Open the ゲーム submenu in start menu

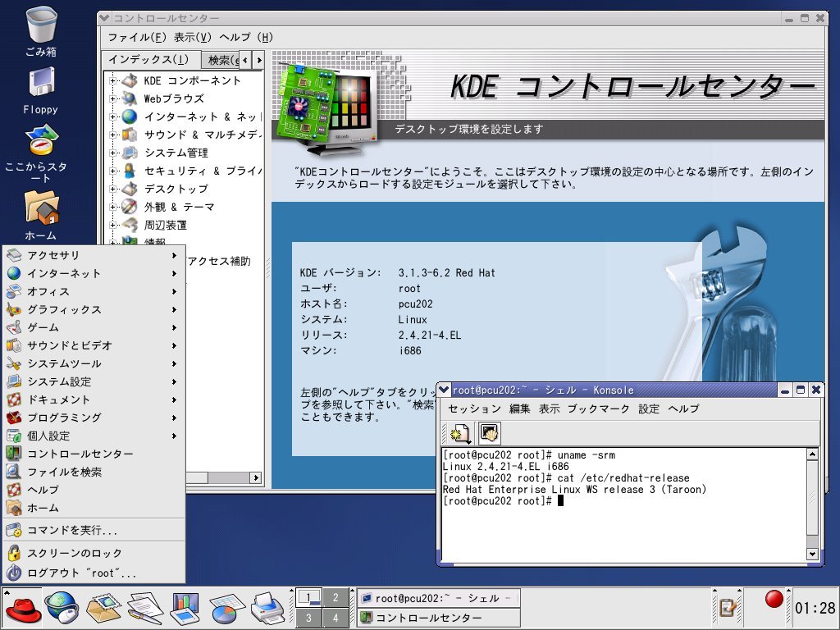point(94,327)
